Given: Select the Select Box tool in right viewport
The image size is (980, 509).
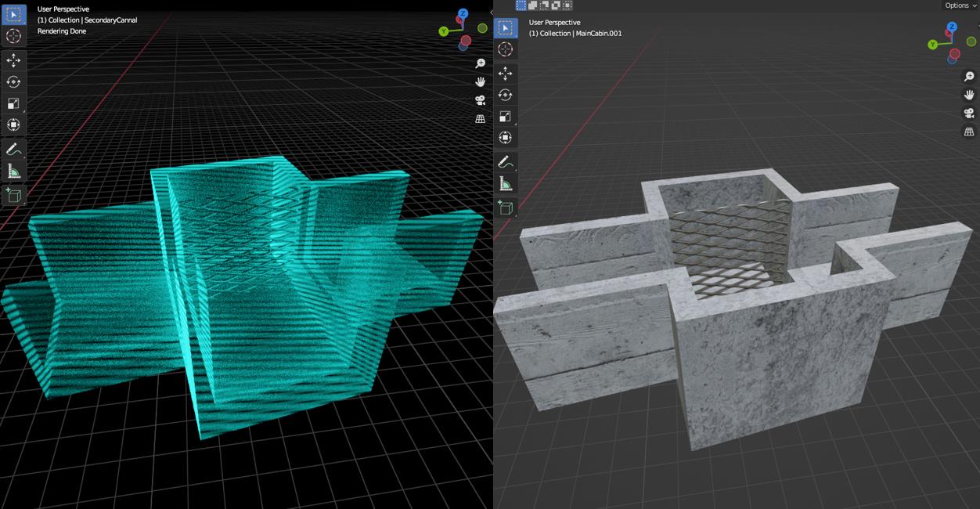Looking at the screenshot, I should click(x=506, y=27).
